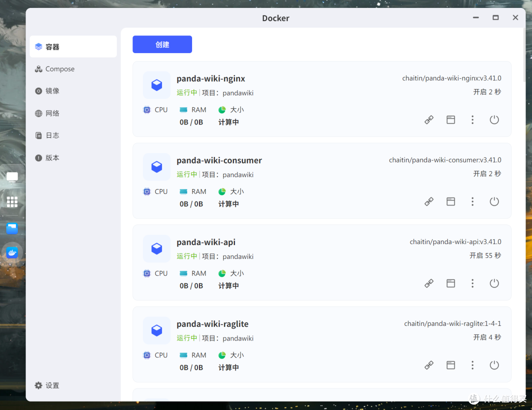Click panda-wiki-raglite container name
532x410 pixels.
[212, 324]
